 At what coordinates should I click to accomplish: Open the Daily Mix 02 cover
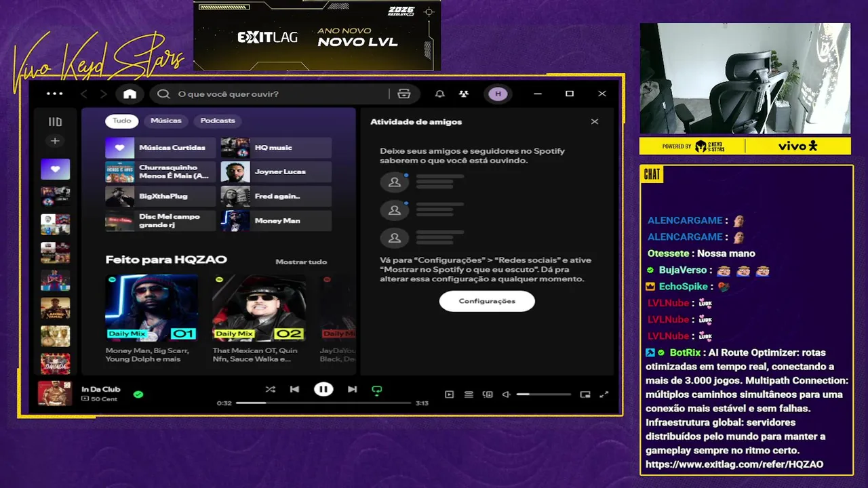(x=258, y=308)
